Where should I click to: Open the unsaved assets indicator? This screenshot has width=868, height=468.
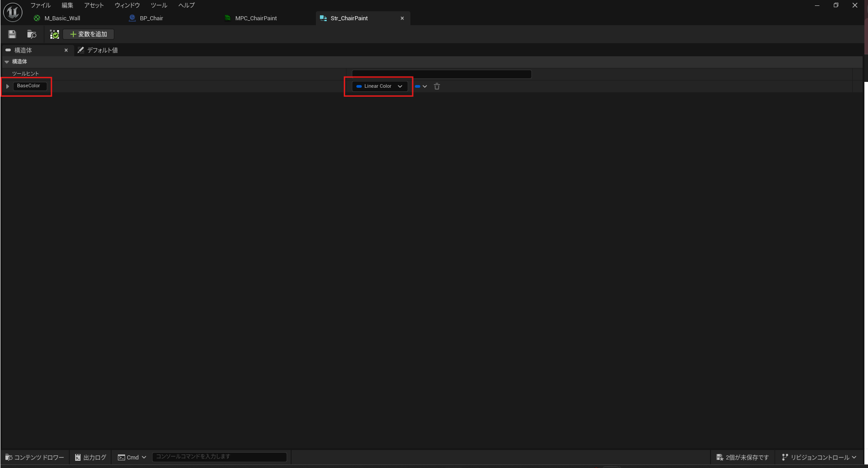[742, 457]
